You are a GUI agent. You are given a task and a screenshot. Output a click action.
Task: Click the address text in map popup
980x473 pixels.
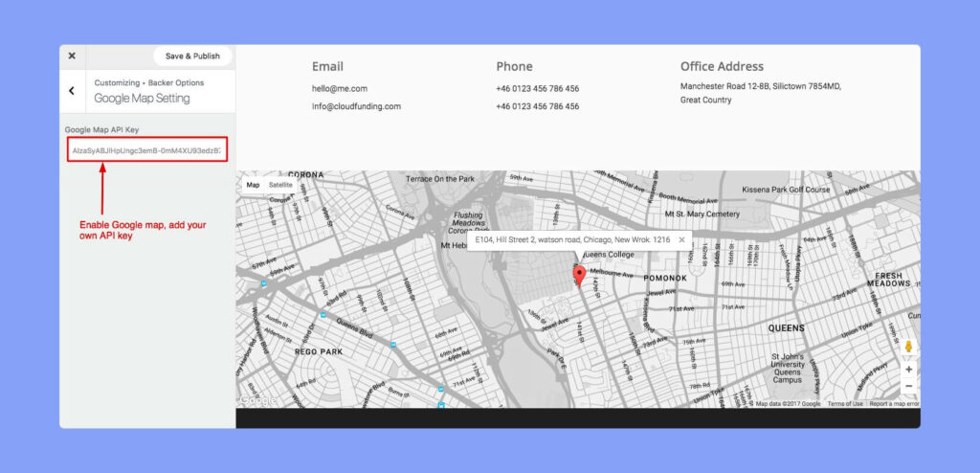coord(572,239)
